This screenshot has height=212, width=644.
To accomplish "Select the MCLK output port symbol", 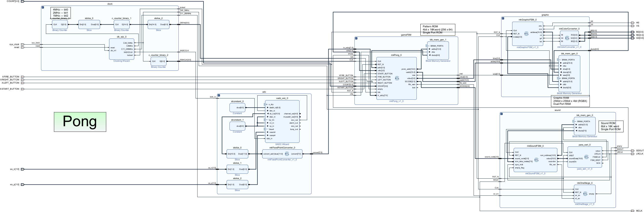I will coord(633,211).
